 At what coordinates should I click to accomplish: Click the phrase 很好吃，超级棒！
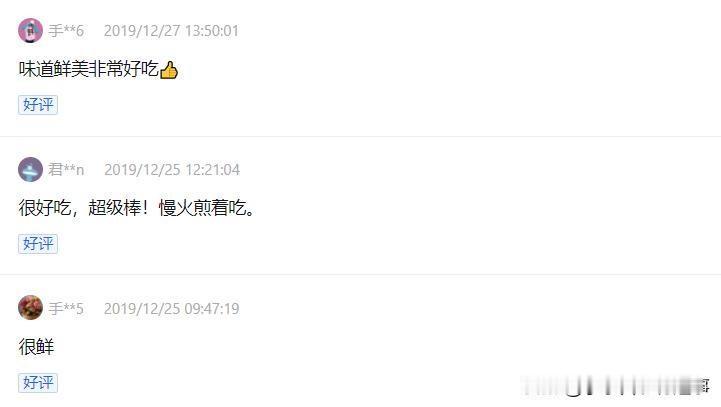(84, 208)
